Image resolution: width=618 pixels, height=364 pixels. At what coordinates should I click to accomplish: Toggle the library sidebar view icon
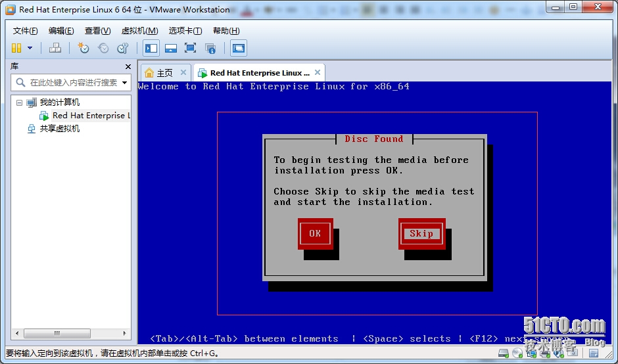click(x=151, y=48)
